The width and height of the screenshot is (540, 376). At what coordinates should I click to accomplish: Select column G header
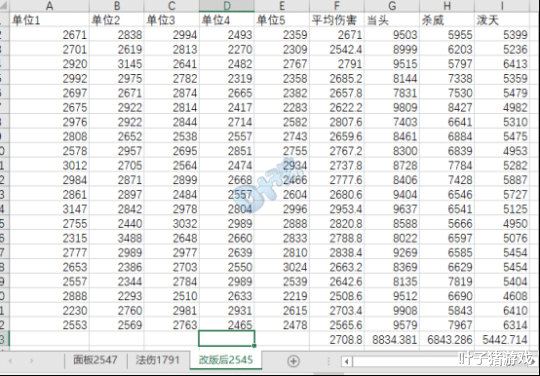(x=392, y=6)
